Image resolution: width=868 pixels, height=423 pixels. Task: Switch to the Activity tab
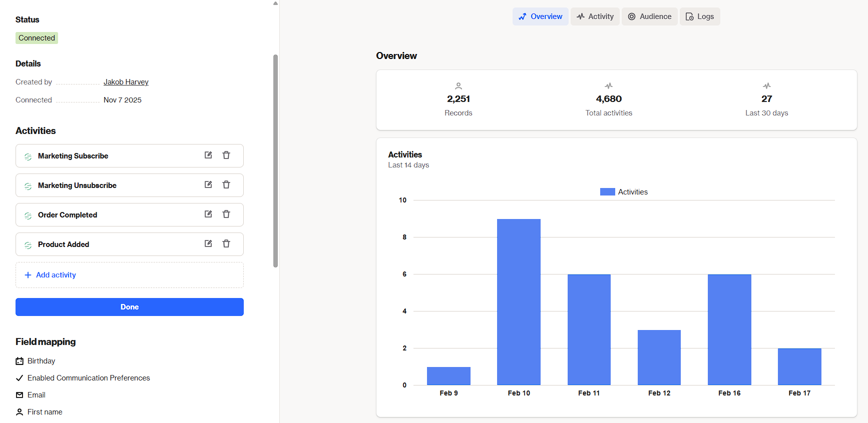tap(595, 16)
